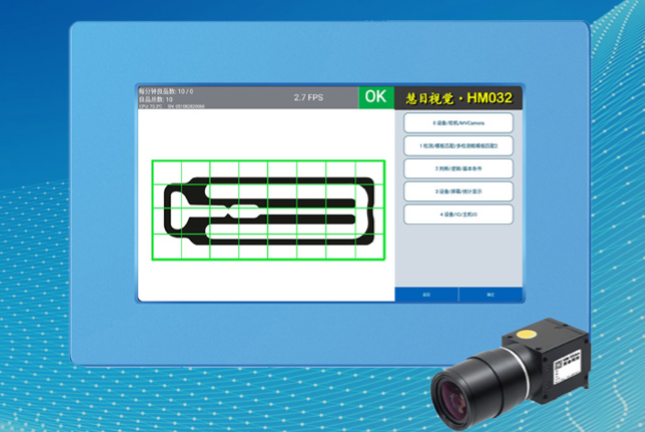Open step 1 multi-detection template matching
The height and width of the screenshot is (432, 645).
[458, 146]
